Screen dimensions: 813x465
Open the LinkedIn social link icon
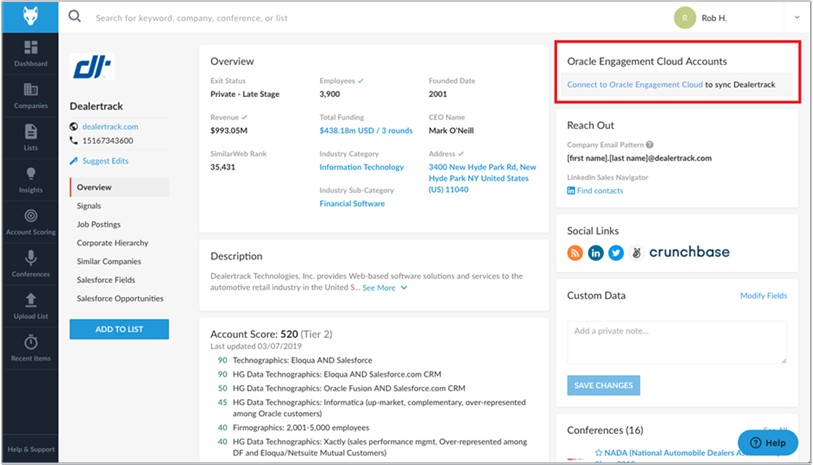tap(596, 253)
